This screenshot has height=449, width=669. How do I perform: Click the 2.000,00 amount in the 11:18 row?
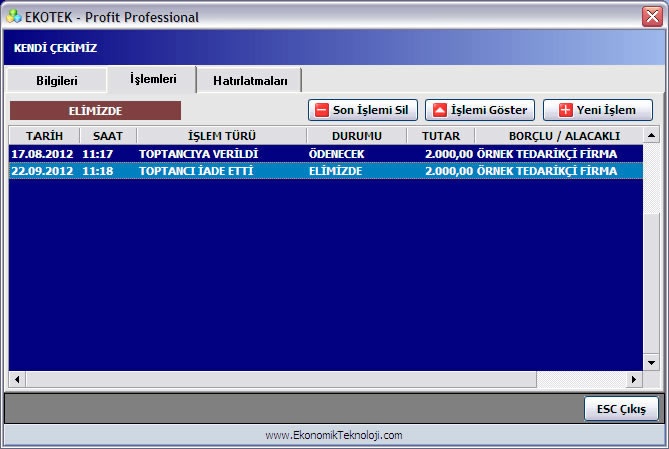coord(449,171)
